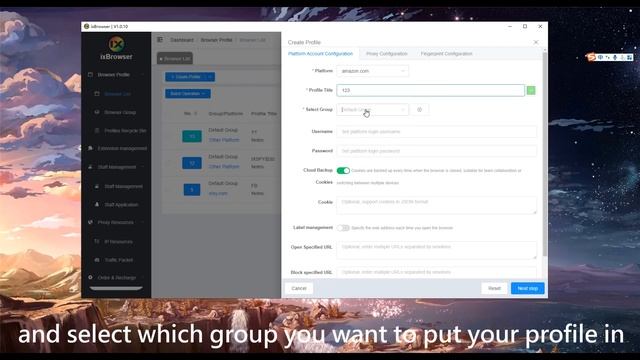Click the Create Profile button in the list
This screenshot has height=360, width=640.
pyautogui.click(x=185, y=77)
